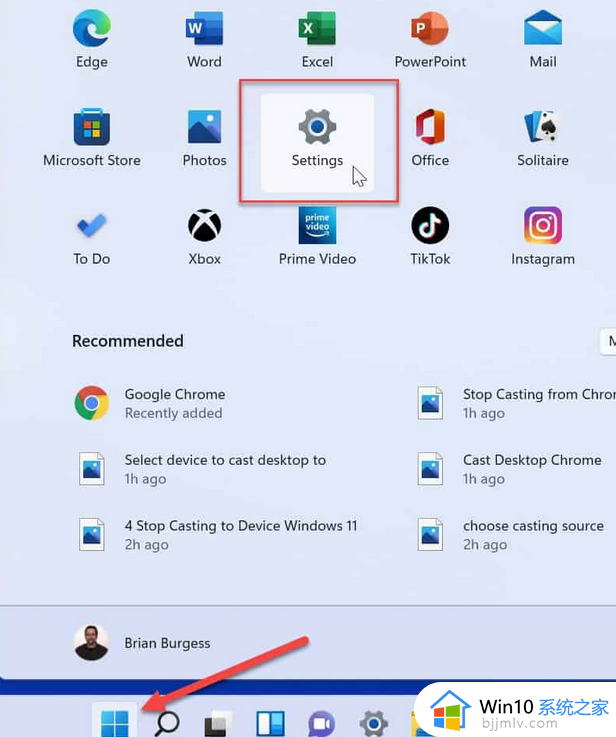Viewport: 616px width, 737px height.
Task: Open 'Select device to cast desktop to' file
Action: point(202,469)
